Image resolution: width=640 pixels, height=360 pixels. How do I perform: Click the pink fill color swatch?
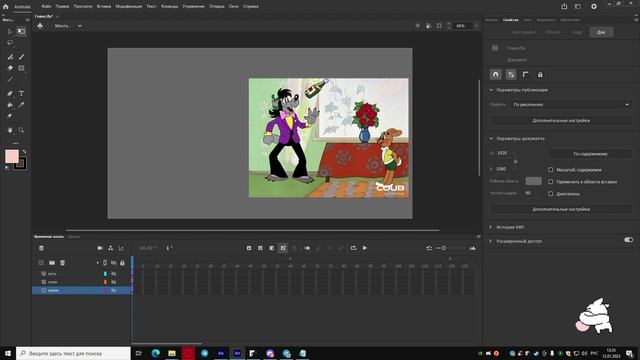click(x=11, y=156)
